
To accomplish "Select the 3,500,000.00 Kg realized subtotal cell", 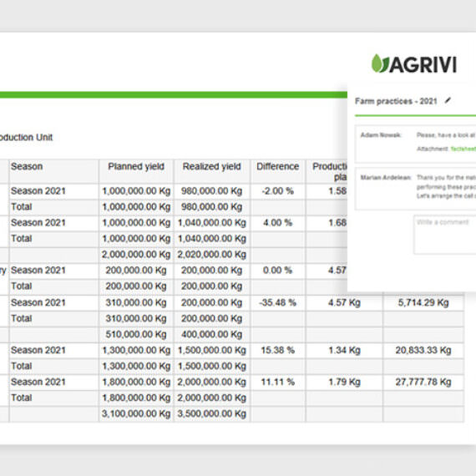I will click(x=211, y=413).
